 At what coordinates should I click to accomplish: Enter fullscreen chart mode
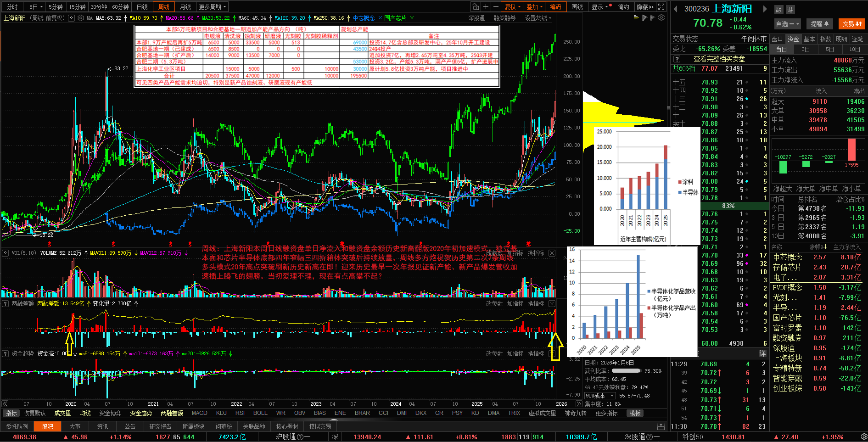point(661,7)
